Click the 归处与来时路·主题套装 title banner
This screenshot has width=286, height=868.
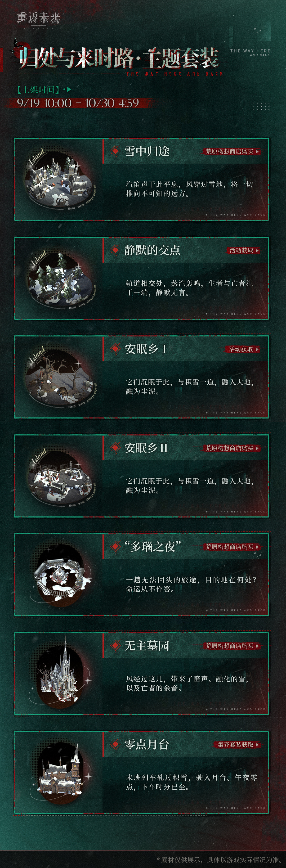coord(118,58)
